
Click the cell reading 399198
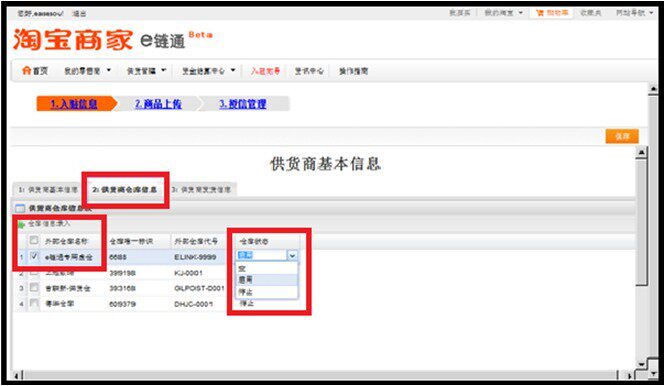(x=122, y=273)
